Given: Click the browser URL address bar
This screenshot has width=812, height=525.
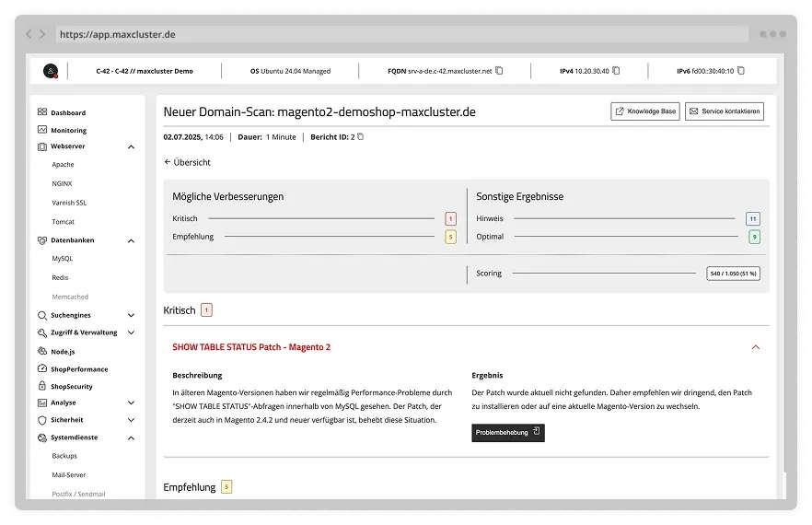Looking at the screenshot, I should point(401,34).
